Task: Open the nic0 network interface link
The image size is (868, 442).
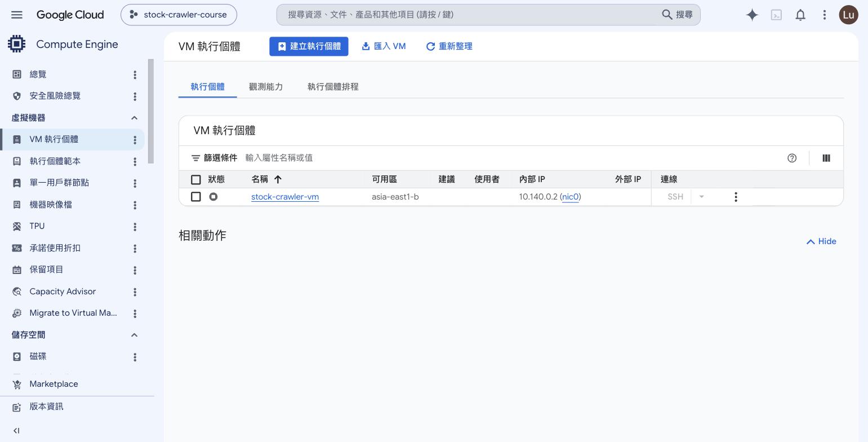Action: [x=571, y=197]
